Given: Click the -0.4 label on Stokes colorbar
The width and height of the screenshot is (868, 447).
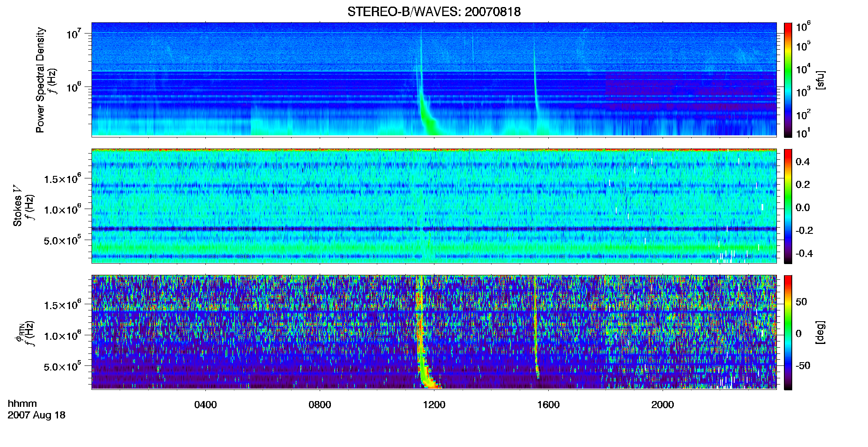Looking at the screenshot, I should (x=804, y=253).
